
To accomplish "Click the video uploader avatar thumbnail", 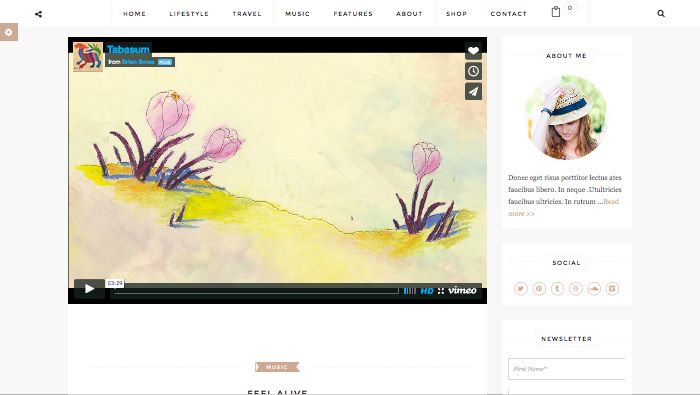I will coord(88,57).
